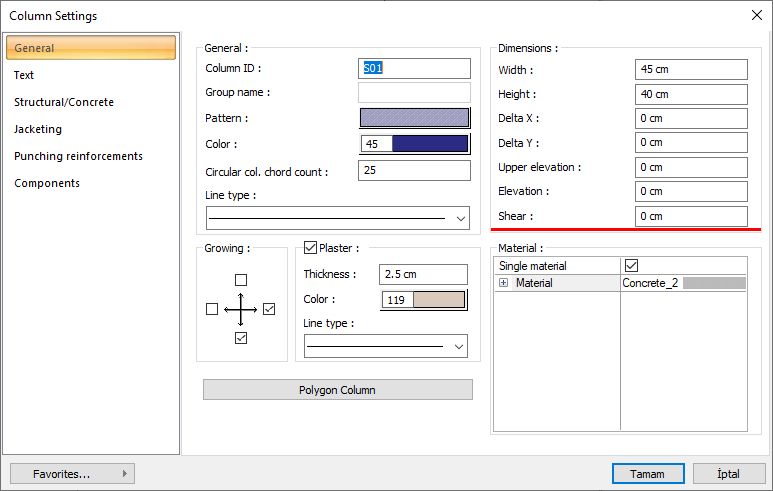Disable the Plaster checkbox
Screen dimensions: 773x491
[310, 248]
